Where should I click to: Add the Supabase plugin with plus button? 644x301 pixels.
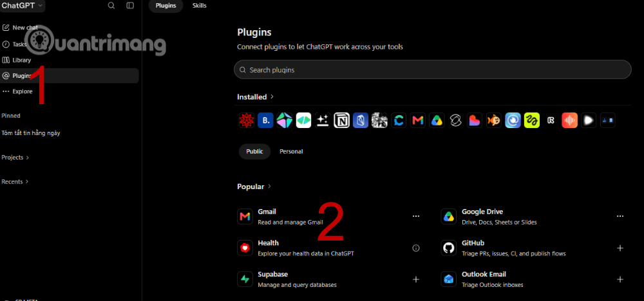(x=416, y=279)
